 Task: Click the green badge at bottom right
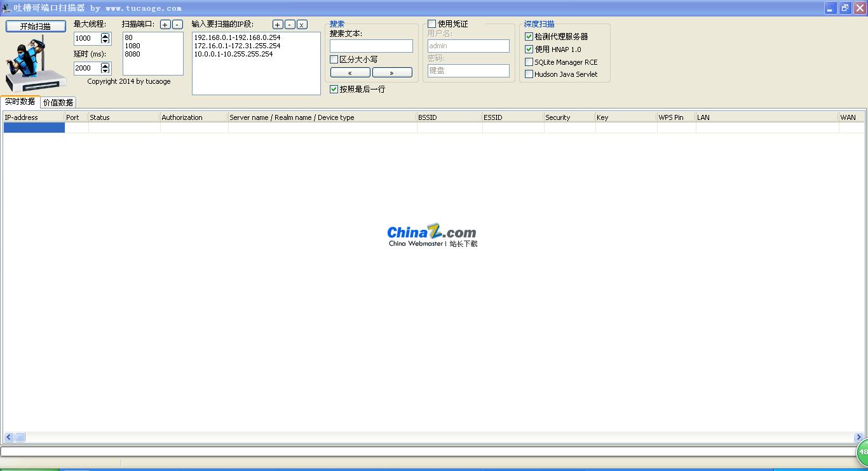(x=862, y=452)
